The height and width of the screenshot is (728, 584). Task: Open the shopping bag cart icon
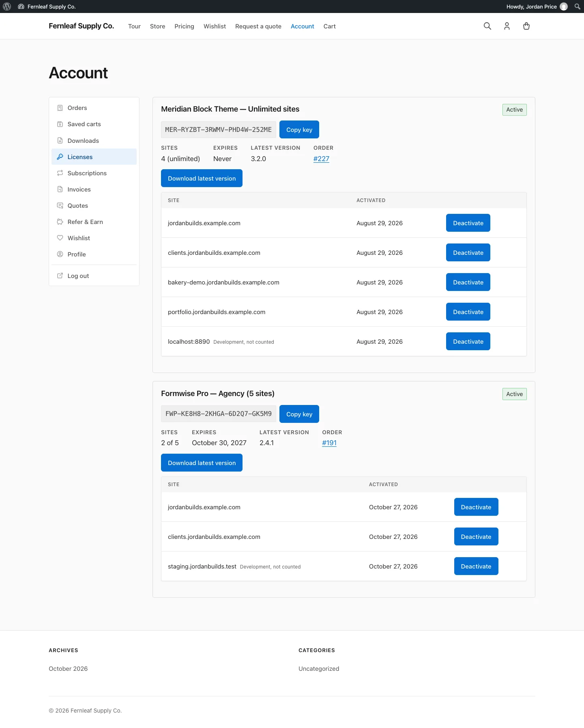click(526, 26)
